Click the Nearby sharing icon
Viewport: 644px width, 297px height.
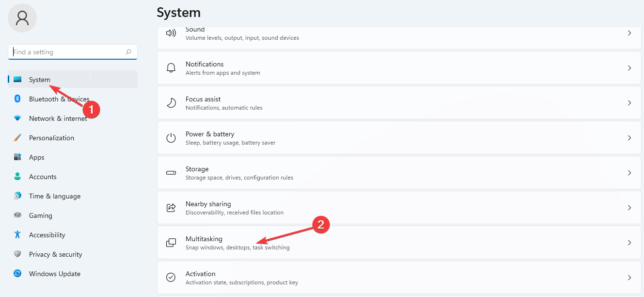pyautogui.click(x=171, y=207)
